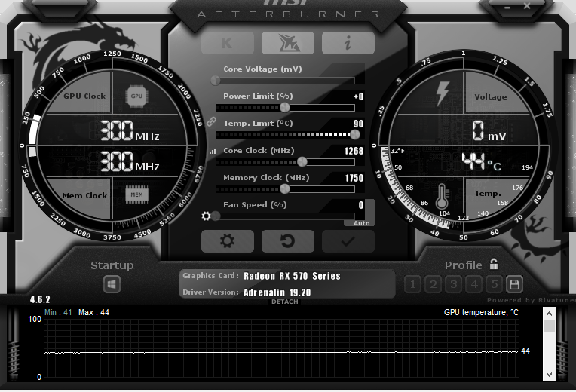
Task: Click the Core Clock value field showing 1268
Action: [x=353, y=151]
